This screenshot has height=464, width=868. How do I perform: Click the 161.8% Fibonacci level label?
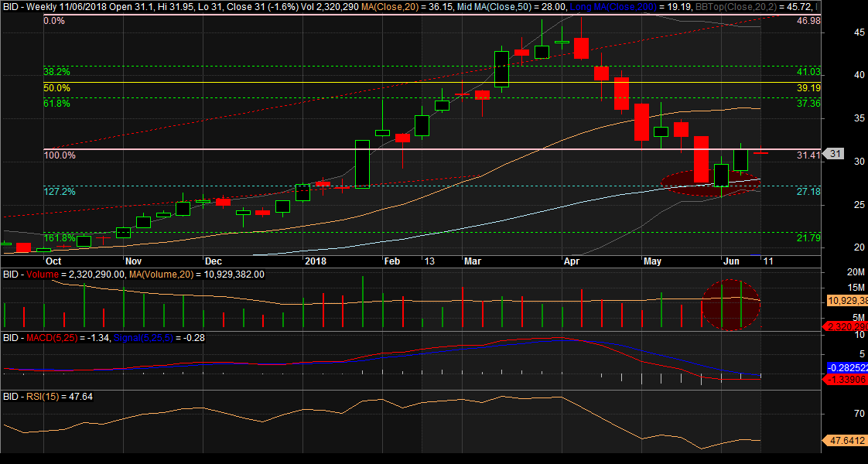(x=60, y=237)
